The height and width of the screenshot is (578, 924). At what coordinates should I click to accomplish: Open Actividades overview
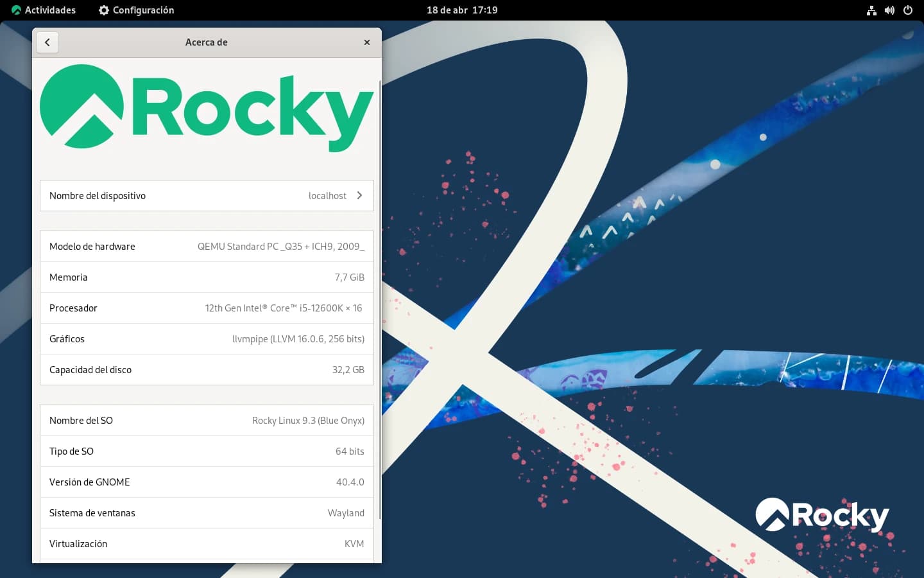(x=44, y=10)
